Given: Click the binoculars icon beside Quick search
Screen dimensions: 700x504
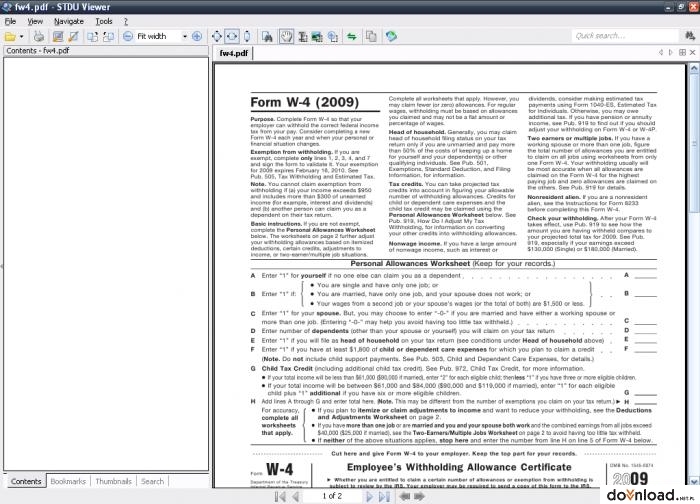Looking at the screenshot, I should click(690, 36).
